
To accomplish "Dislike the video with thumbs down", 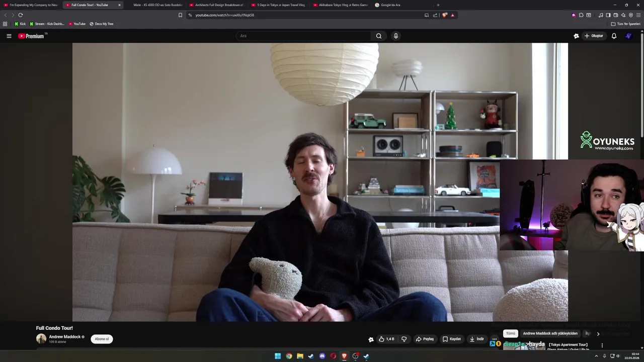I will 404,339.
